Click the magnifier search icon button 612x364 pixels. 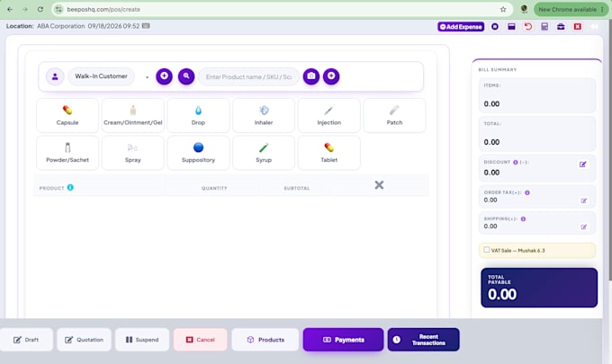(186, 76)
